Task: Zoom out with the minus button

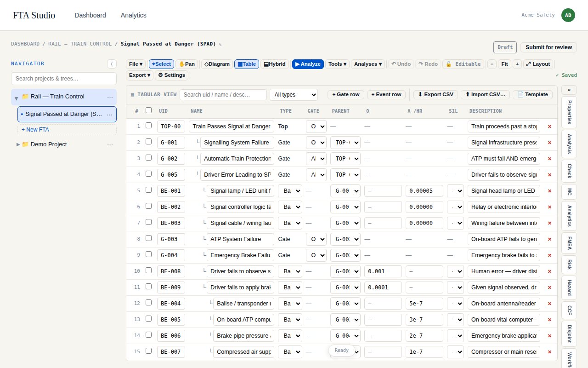Action: click(x=492, y=64)
